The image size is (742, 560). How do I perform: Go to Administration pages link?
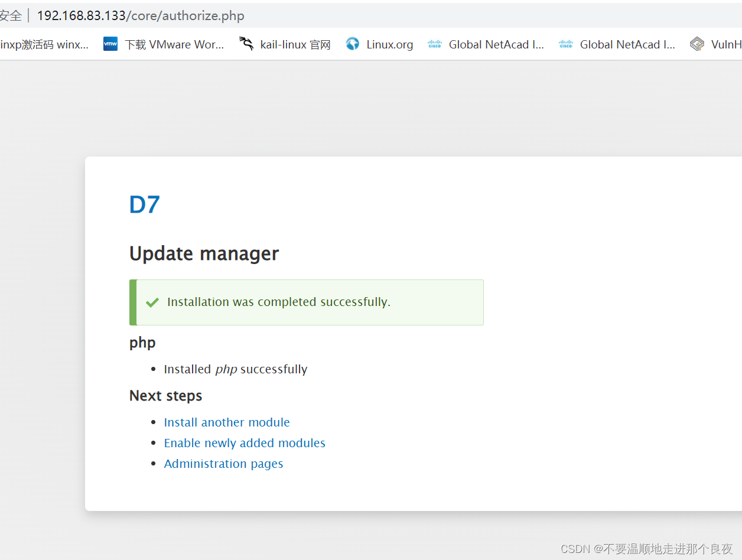[x=223, y=464]
